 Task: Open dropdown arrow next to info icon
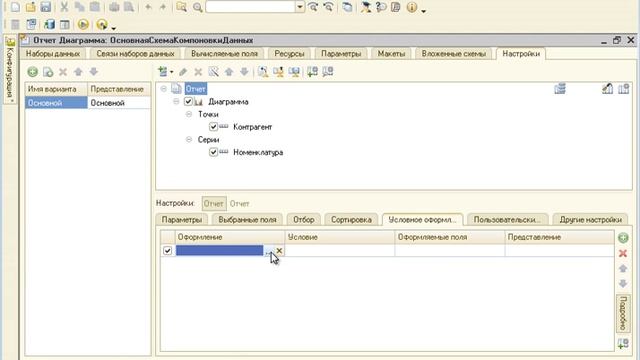424,10
